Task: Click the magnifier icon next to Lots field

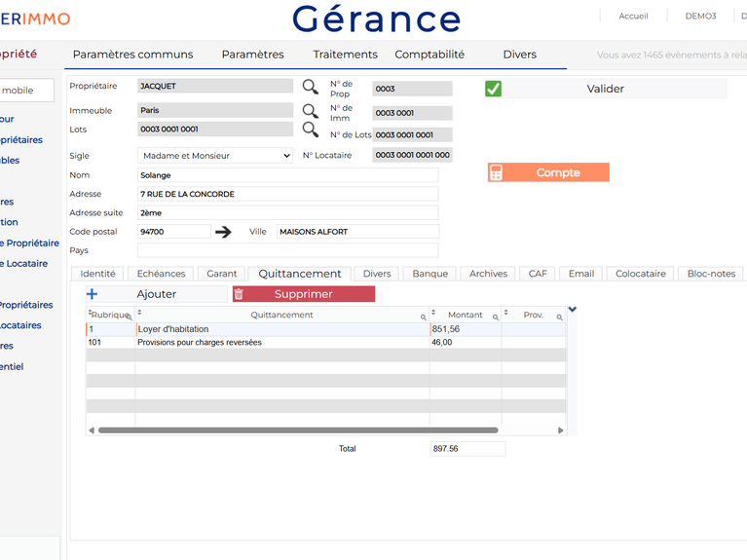Action: (310, 130)
